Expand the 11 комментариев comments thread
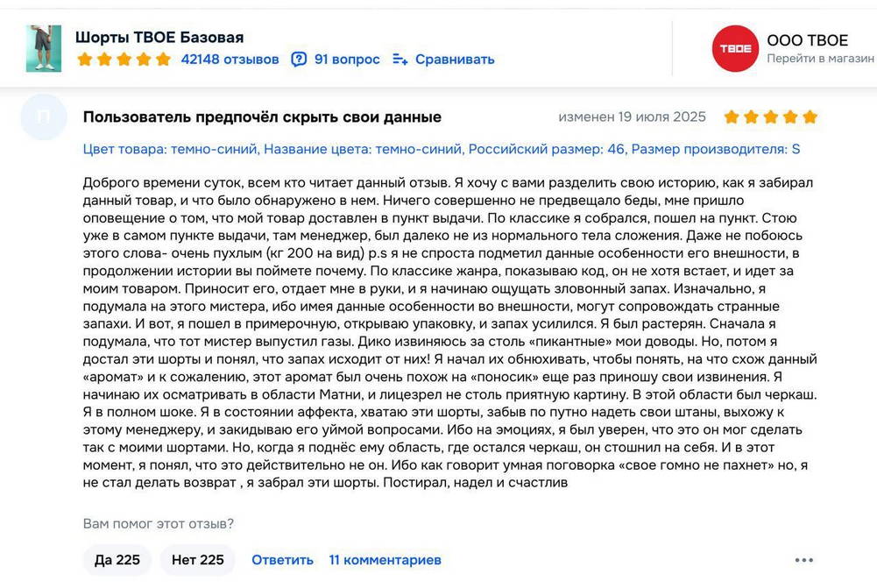This screenshot has height=588, width=877. pyautogui.click(x=385, y=560)
